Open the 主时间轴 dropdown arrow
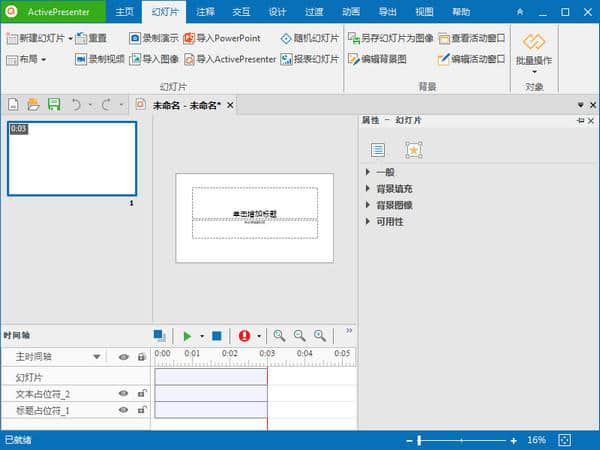 (97, 357)
